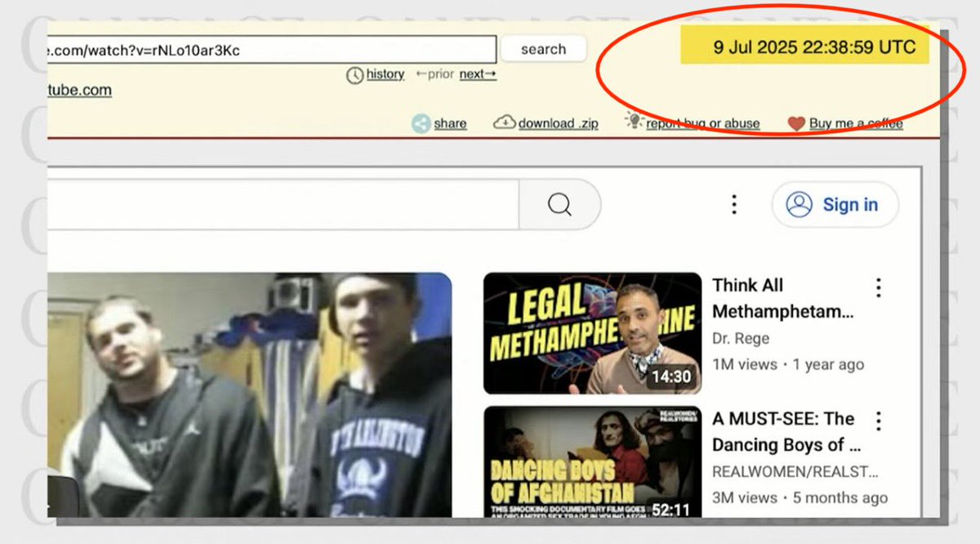Click the cloud download icon
This screenshot has width=980, height=544.
(505, 123)
